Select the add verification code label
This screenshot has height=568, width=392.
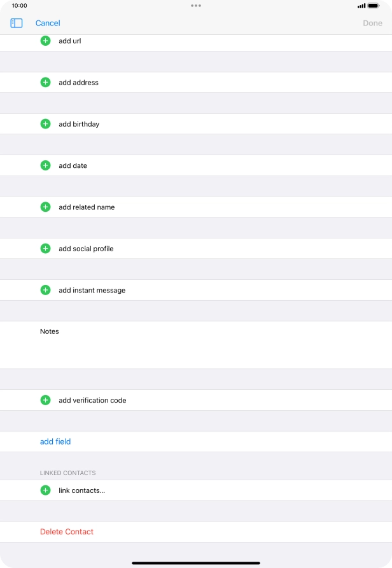coord(92,400)
